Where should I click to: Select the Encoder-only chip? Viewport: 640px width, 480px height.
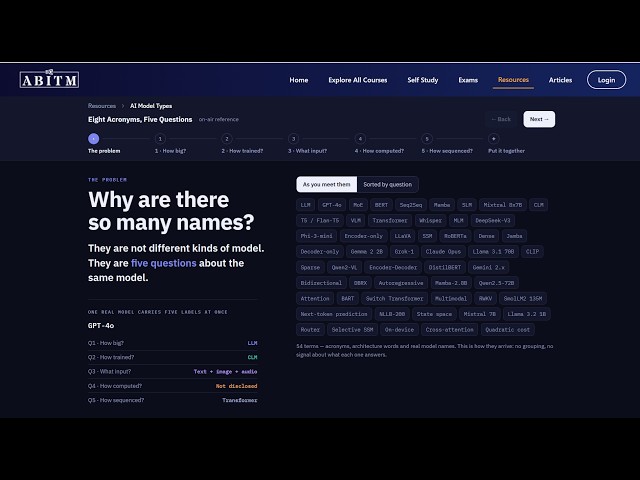(x=363, y=236)
